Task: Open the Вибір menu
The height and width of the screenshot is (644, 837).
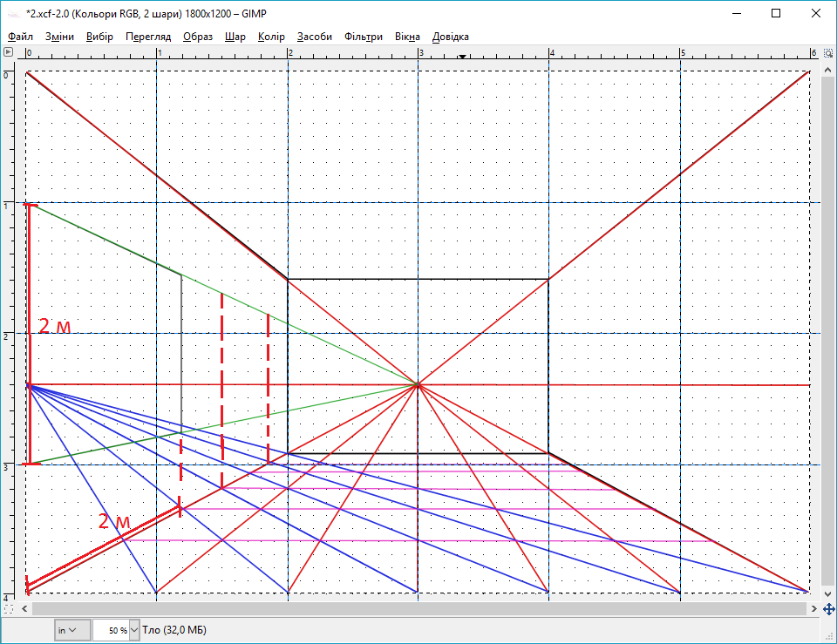Action: (99, 37)
